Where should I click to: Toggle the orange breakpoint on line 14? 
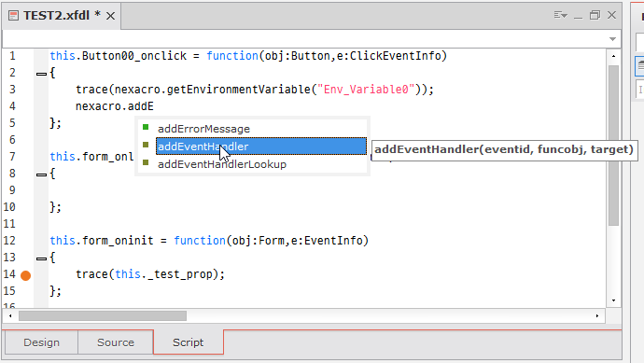(26, 275)
